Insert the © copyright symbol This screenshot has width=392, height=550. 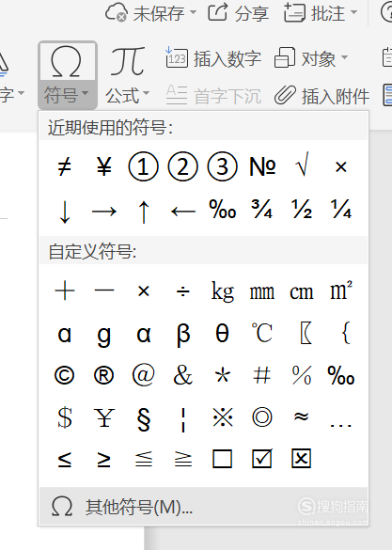[65, 375]
